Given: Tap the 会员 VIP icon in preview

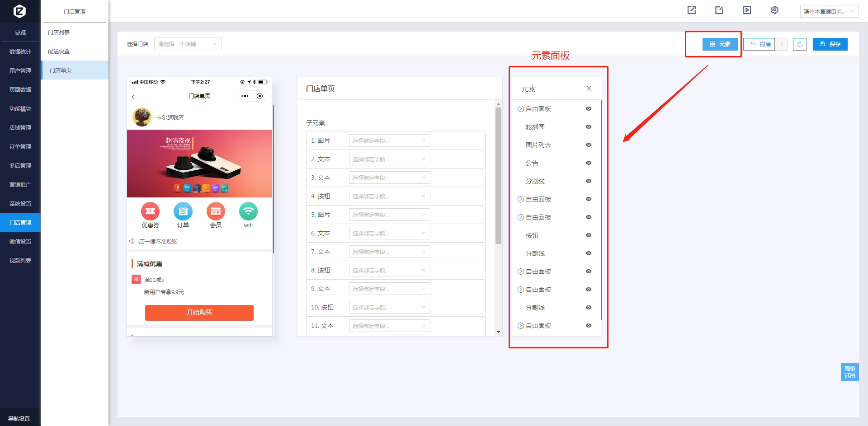Looking at the screenshot, I should [216, 211].
